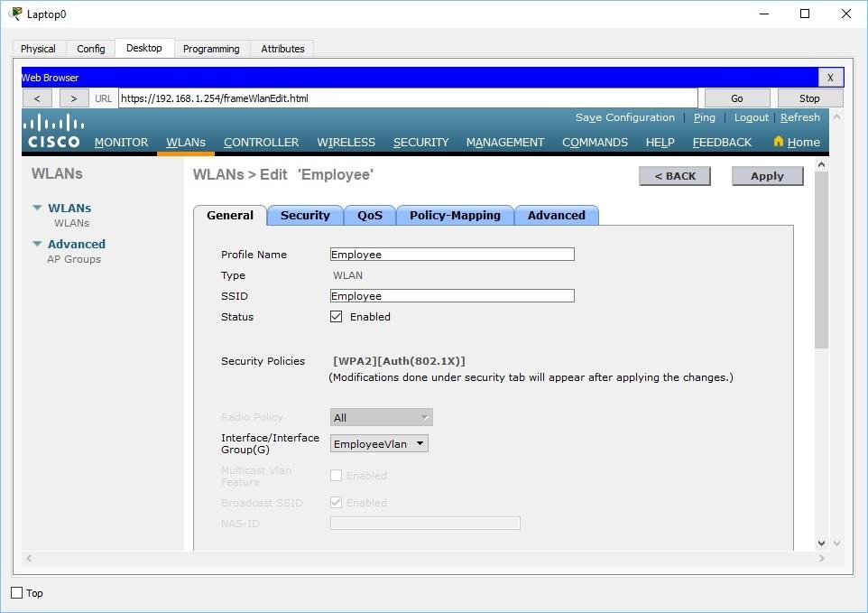868x613 pixels.
Task: Switch to the Security tab
Action: (305, 215)
